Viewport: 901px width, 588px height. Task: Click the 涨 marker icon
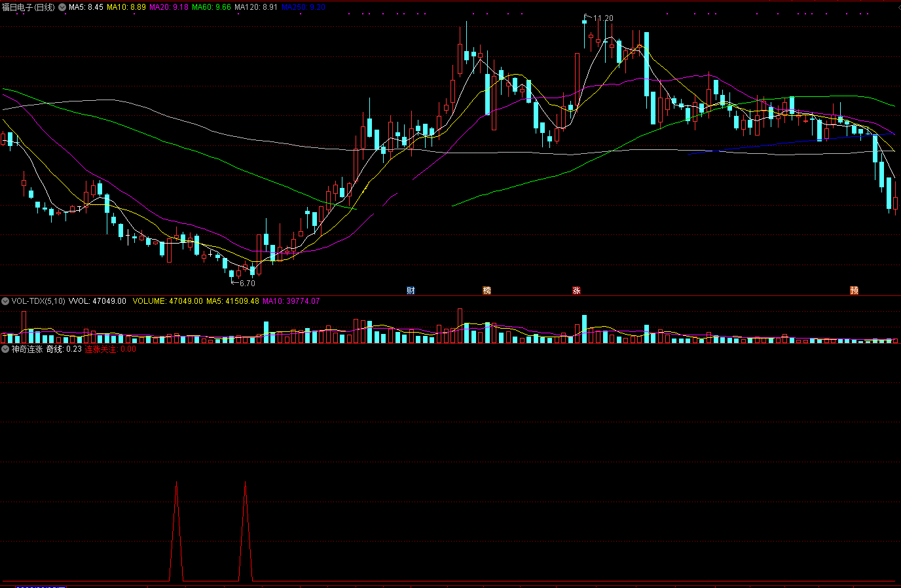(576, 290)
